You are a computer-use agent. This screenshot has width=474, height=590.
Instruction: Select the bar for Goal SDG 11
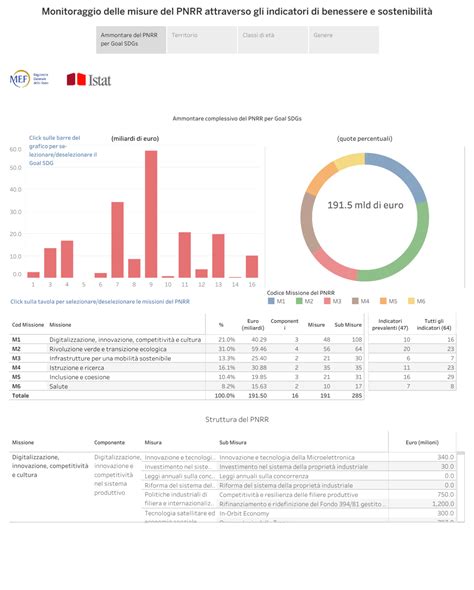185,255
